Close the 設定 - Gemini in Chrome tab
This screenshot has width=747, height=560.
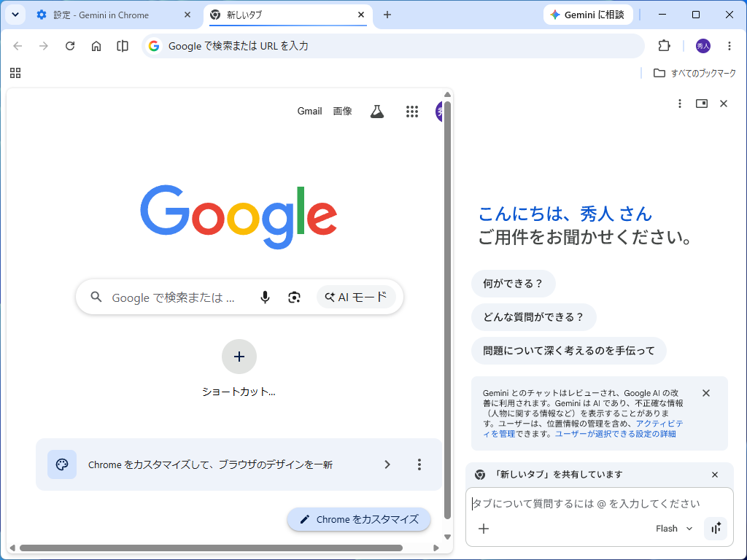(187, 15)
